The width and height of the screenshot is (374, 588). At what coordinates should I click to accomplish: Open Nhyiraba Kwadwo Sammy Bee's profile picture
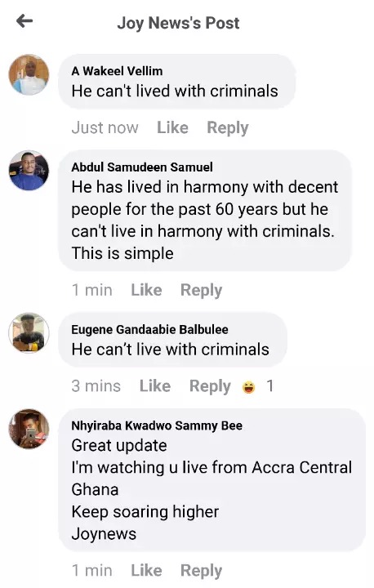pyautogui.click(x=29, y=429)
